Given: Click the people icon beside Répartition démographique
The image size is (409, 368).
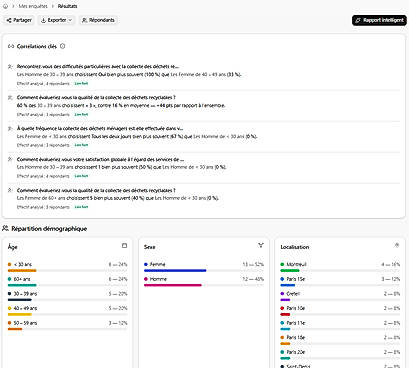Looking at the screenshot, I should [5, 228].
